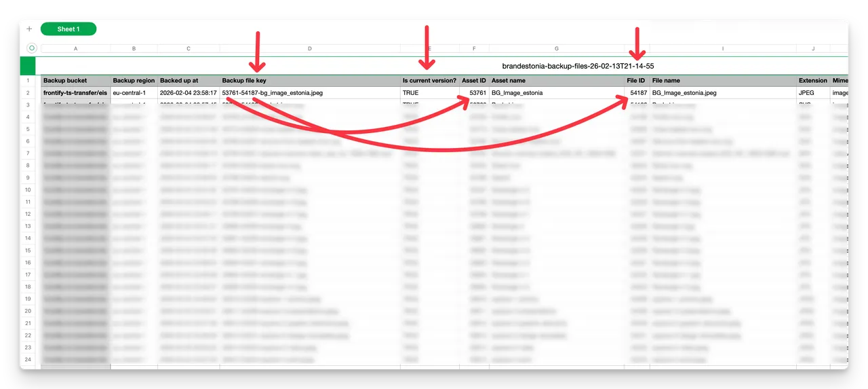868x389 pixels.
Task: Switch to the Sheet 1 tab
Action: click(x=68, y=29)
